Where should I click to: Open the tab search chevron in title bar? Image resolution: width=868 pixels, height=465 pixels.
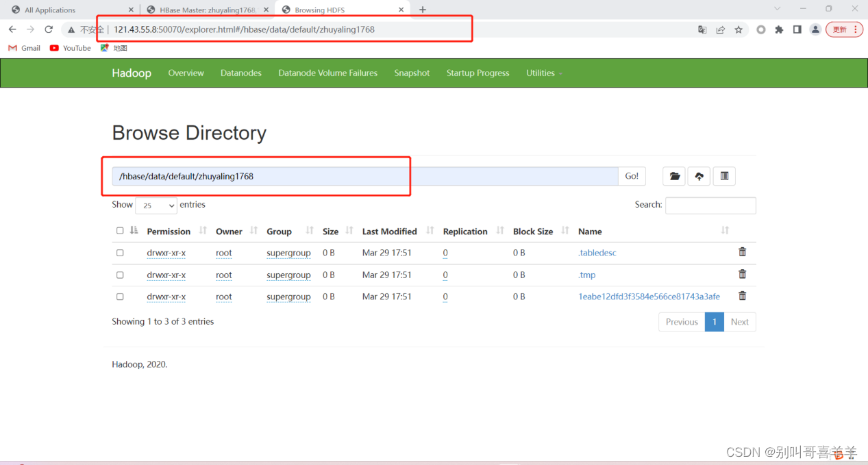coord(778,9)
